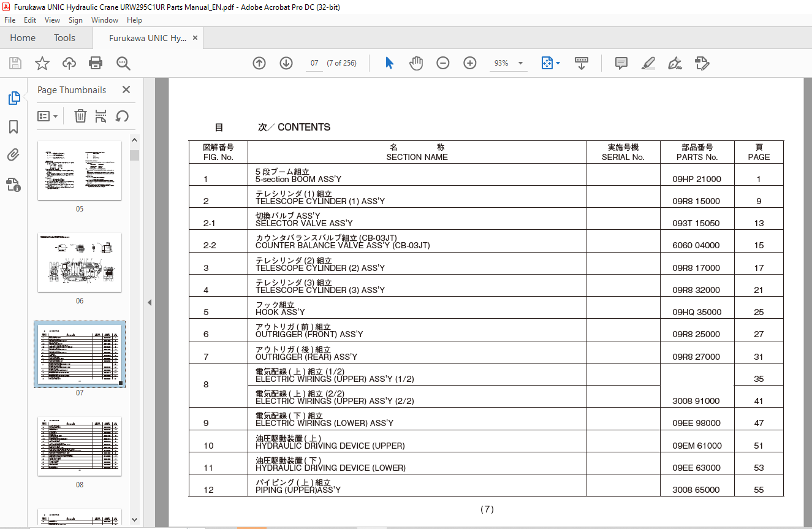Viewport: 812px width, 529px height.
Task: Click thumbnails scrollbar up arrow
Action: (134, 140)
